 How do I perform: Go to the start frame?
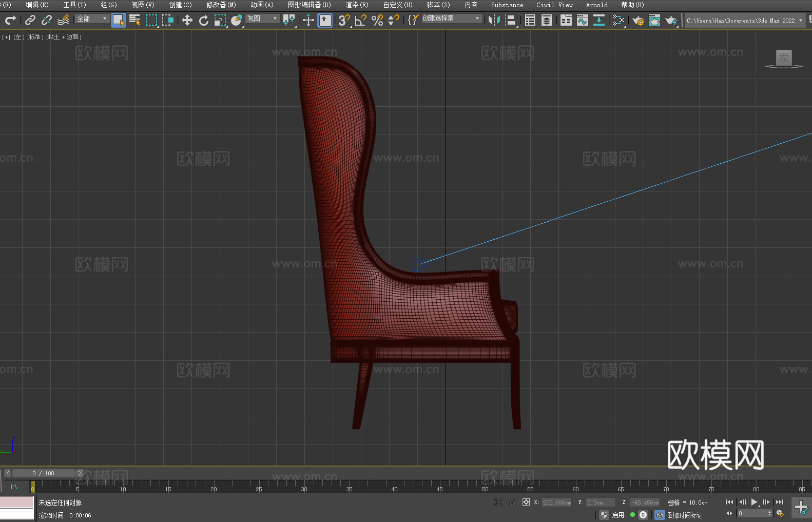[729, 502]
